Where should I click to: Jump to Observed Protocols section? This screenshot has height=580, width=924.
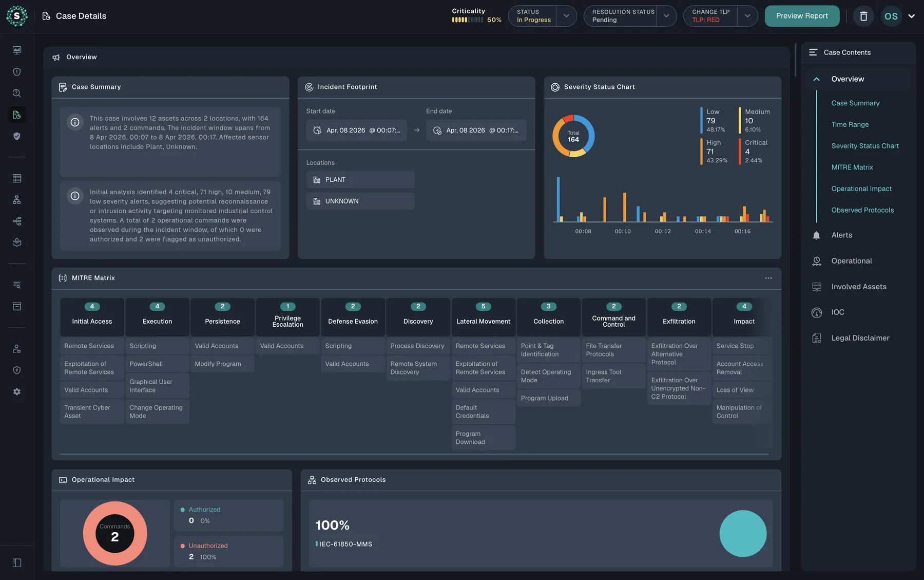pos(862,210)
